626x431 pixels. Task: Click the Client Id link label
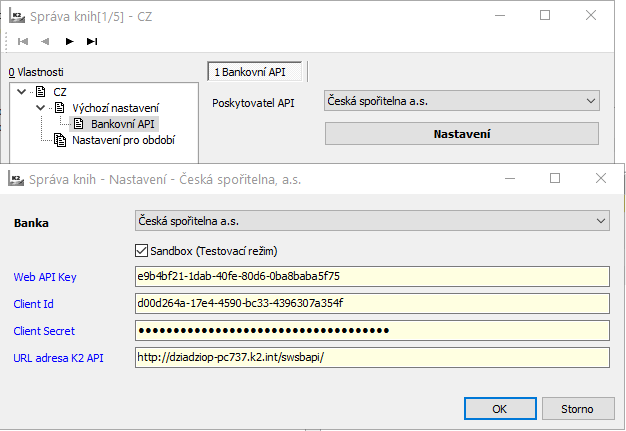34,304
